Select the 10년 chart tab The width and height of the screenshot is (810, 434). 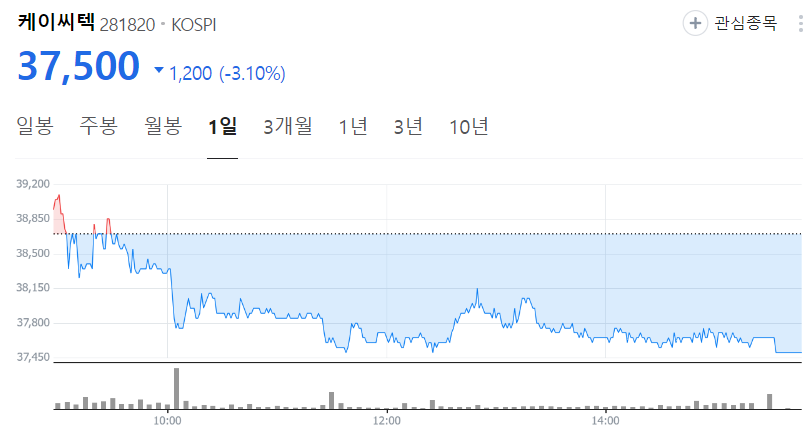point(469,126)
